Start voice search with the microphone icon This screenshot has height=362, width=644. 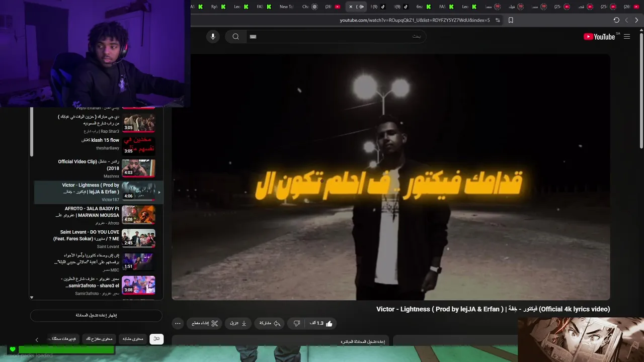pyautogui.click(x=213, y=36)
